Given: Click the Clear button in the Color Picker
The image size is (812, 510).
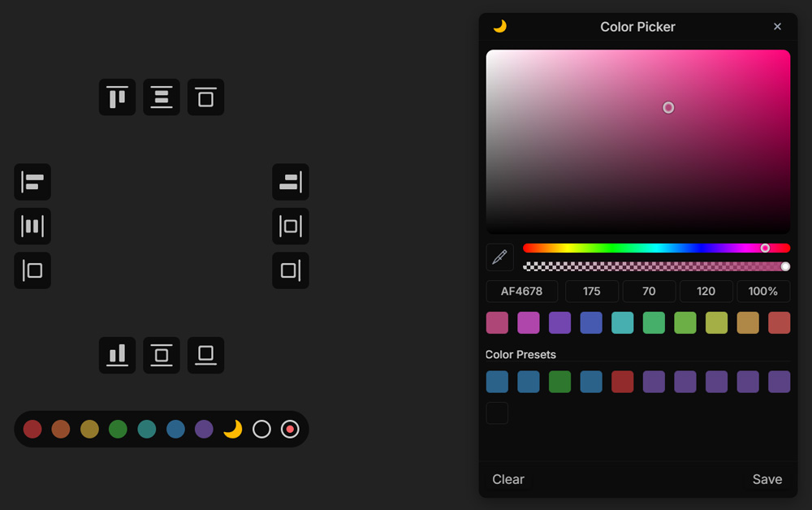Looking at the screenshot, I should pos(508,479).
